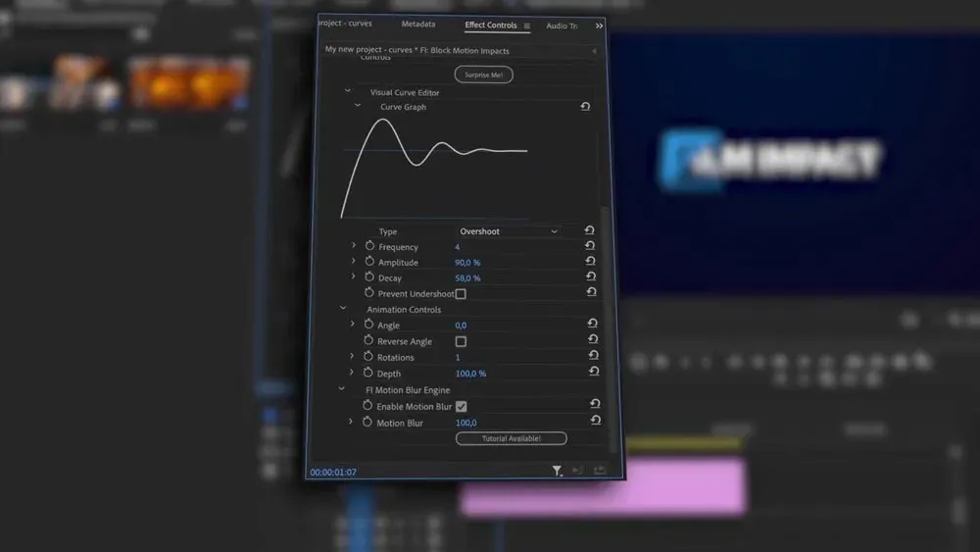This screenshot has height=552, width=980.
Task: Select the pink clip in the timeline
Action: click(x=604, y=485)
